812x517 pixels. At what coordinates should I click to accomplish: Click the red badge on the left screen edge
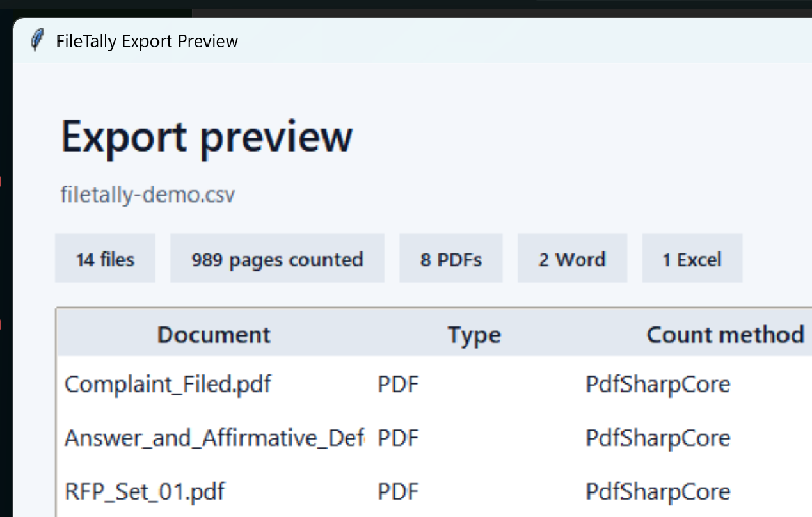(x=2, y=181)
